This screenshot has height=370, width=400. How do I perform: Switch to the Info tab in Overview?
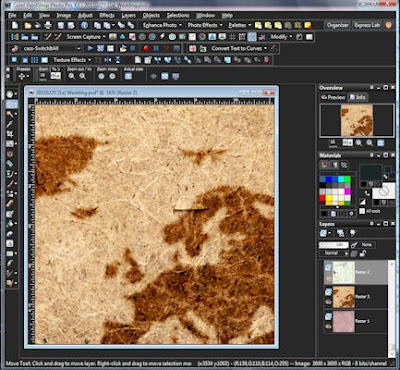(357, 97)
